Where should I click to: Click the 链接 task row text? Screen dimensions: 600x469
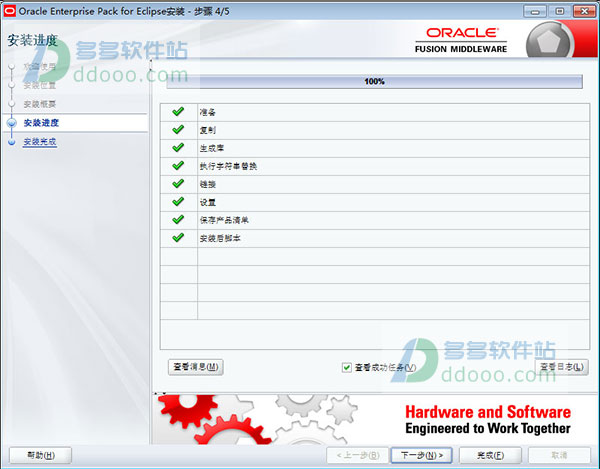click(x=207, y=184)
